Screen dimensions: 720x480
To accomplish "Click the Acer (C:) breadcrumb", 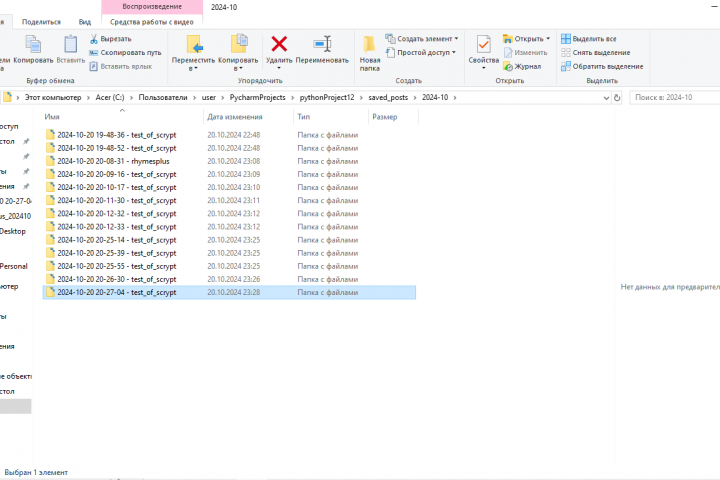I will (x=110, y=97).
